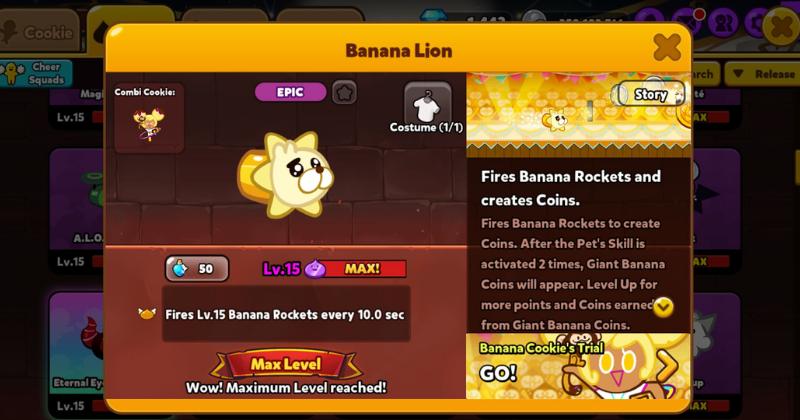Open the Costume (1/1) shirt icon
This screenshot has height=420, width=800.
coord(428,105)
